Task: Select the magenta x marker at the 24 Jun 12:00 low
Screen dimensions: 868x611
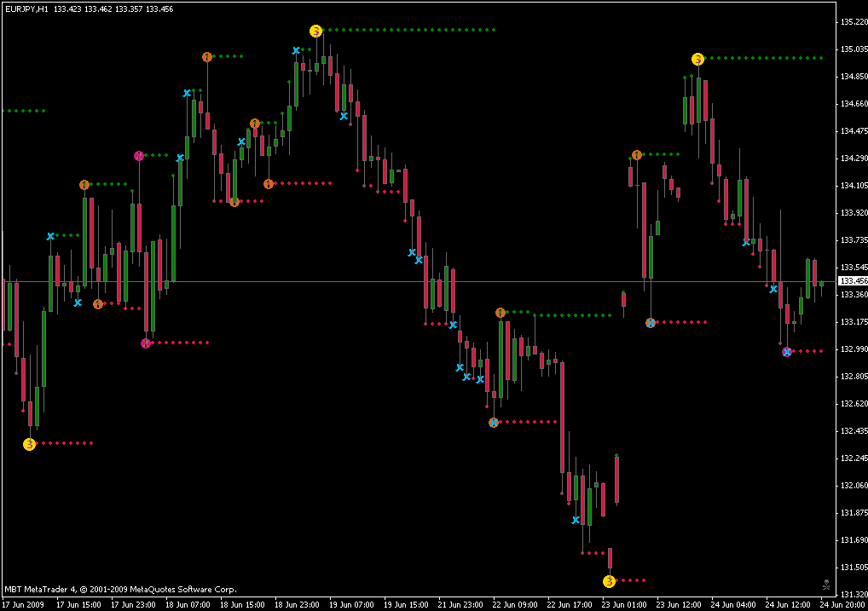Action: (787, 351)
